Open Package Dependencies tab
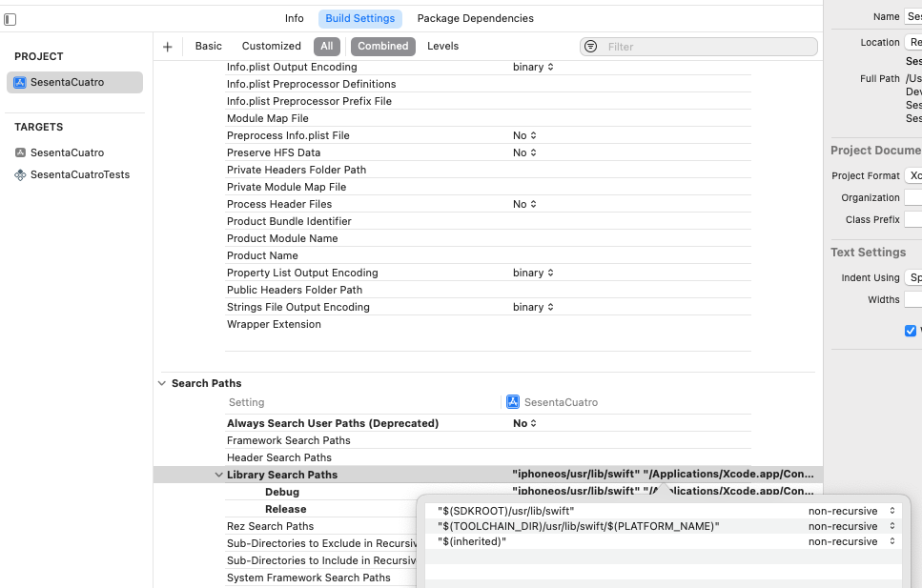922x588 pixels. (475, 18)
